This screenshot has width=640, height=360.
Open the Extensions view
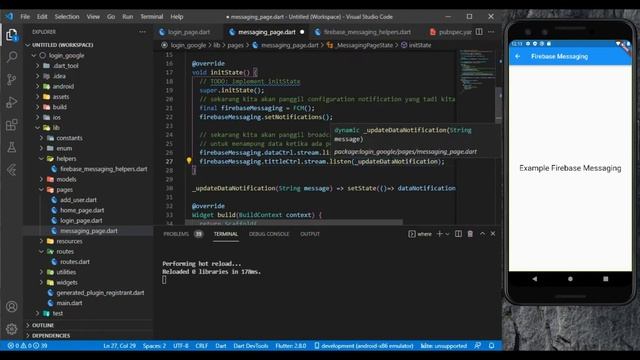(x=12, y=124)
